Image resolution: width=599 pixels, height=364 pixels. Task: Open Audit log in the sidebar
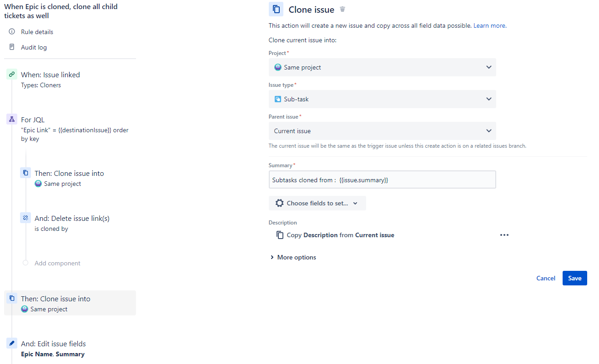34,47
